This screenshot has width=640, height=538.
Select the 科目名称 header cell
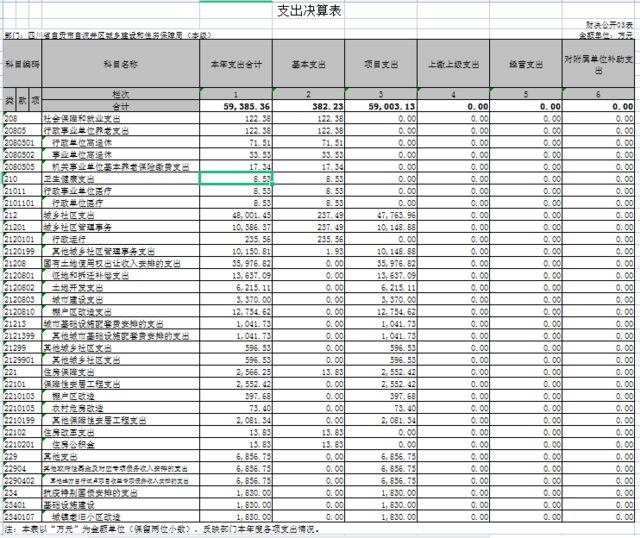[x=121, y=64]
